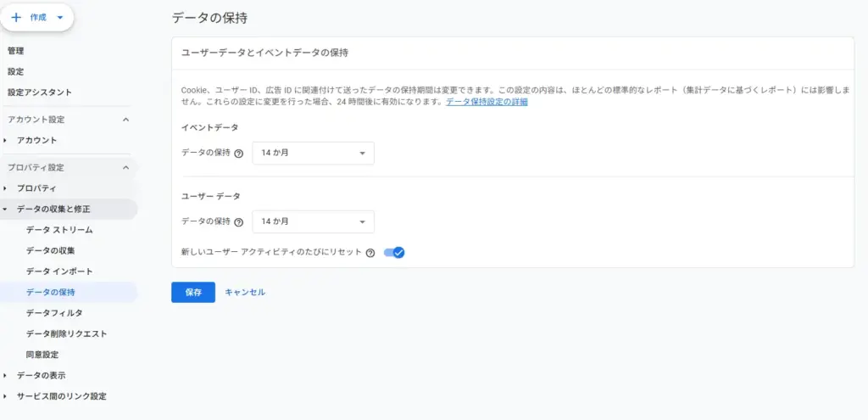Click the イベントデータ section label
868x420 pixels.
[210, 127]
